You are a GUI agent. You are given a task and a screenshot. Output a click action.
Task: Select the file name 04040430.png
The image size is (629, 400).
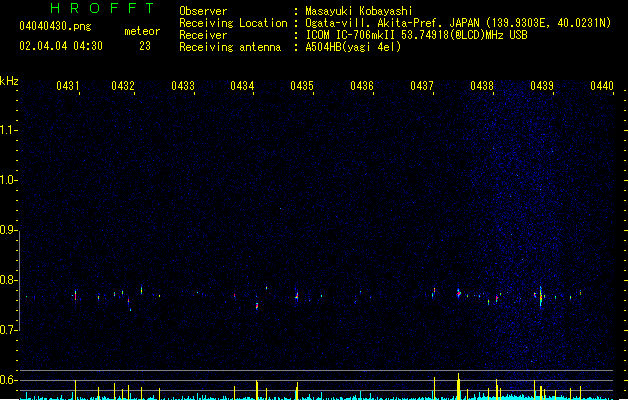(x=55, y=26)
